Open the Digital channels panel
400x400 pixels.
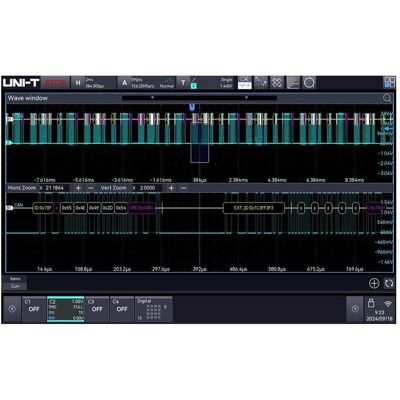(x=154, y=309)
